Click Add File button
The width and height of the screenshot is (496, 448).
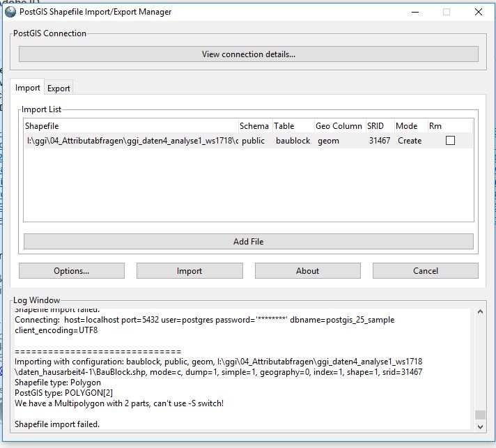click(248, 241)
